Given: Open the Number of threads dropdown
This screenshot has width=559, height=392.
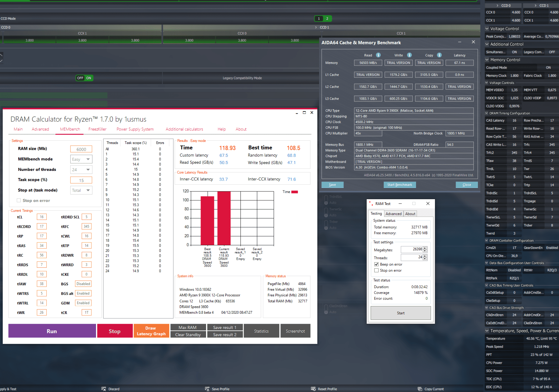Looking at the screenshot, I should point(81,170).
